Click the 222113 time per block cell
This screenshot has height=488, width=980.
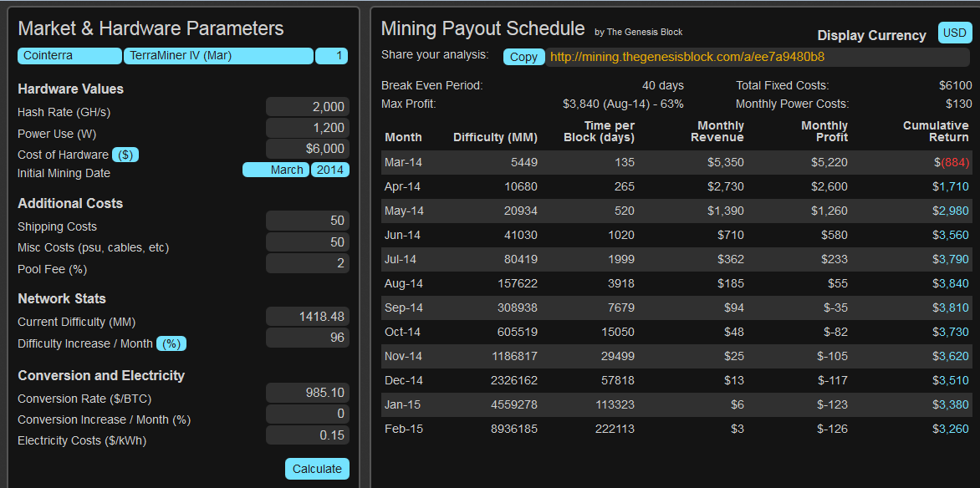tap(615, 429)
